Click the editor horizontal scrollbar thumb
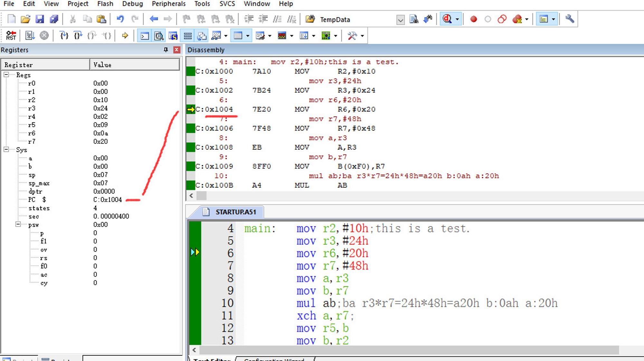The width and height of the screenshot is (644, 361). tap(409, 350)
